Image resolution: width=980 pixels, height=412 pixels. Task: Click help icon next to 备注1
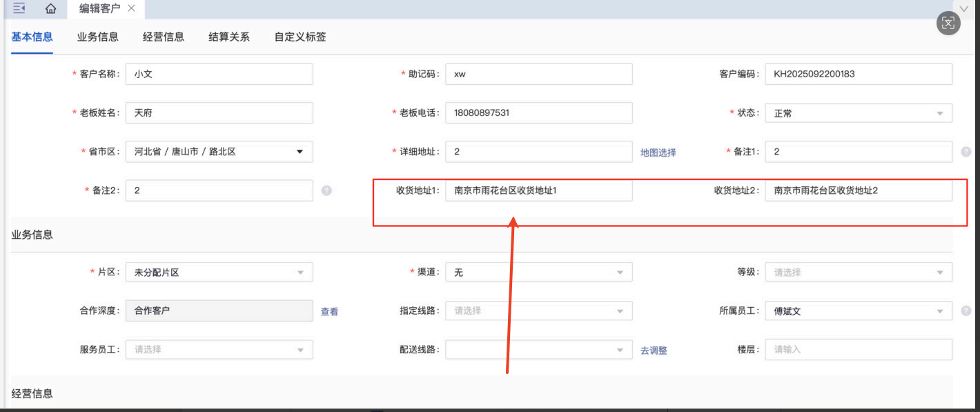click(x=966, y=151)
